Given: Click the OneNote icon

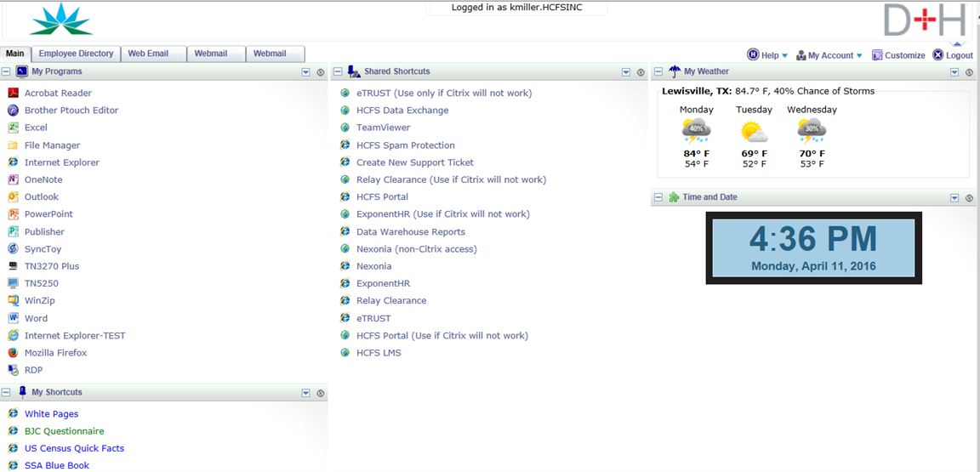Looking at the screenshot, I should coord(13,179).
